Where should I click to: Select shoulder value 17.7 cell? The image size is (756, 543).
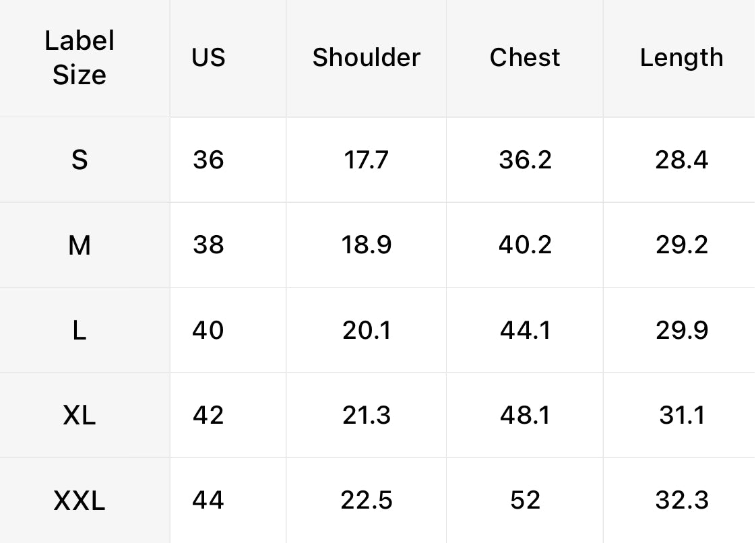[367, 160]
